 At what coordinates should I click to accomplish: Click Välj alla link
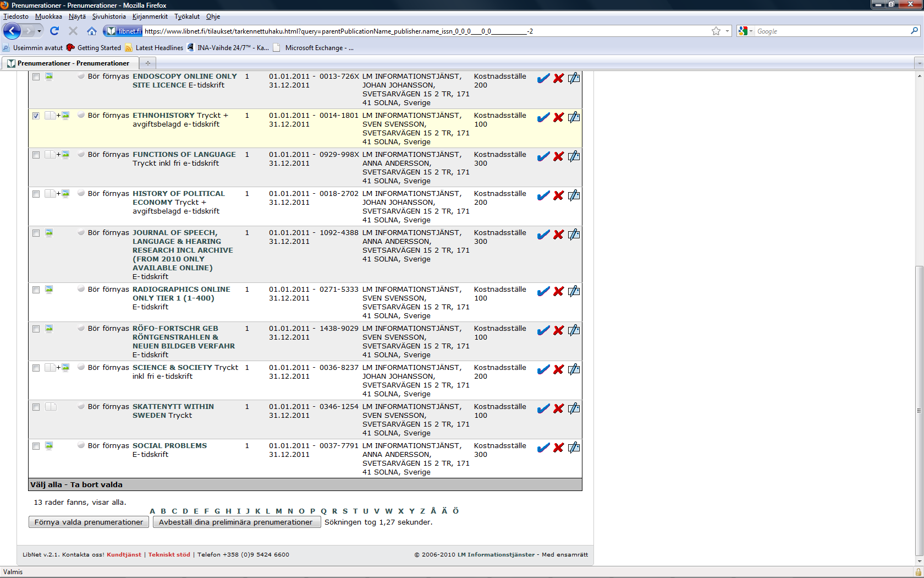click(x=46, y=485)
